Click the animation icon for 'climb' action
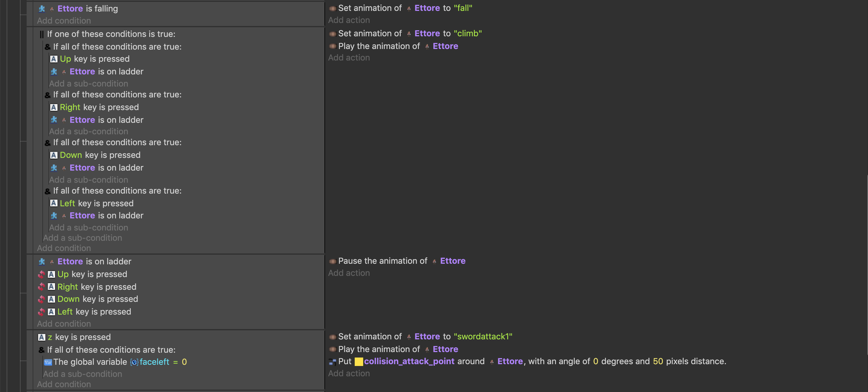The width and height of the screenshot is (868, 392). (333, 34)
